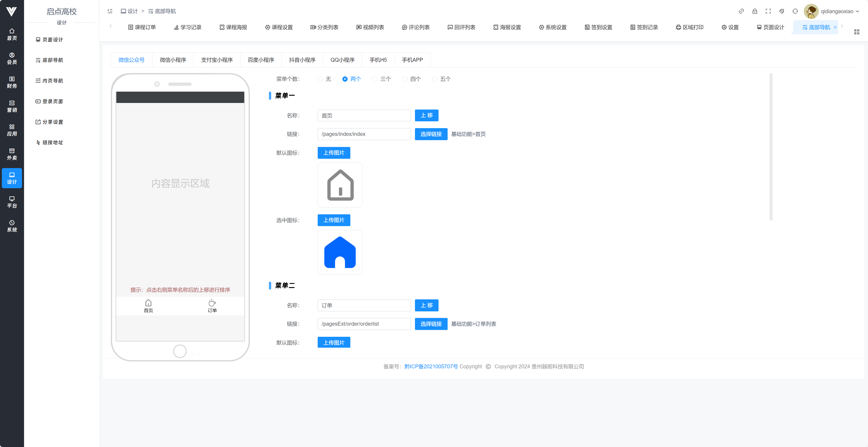Image resolution: width=868 pixels, height=447 pixels.
Task: Click the form panel vertical scrollbar
Action: pyautogui.click(x=771, y=147)
